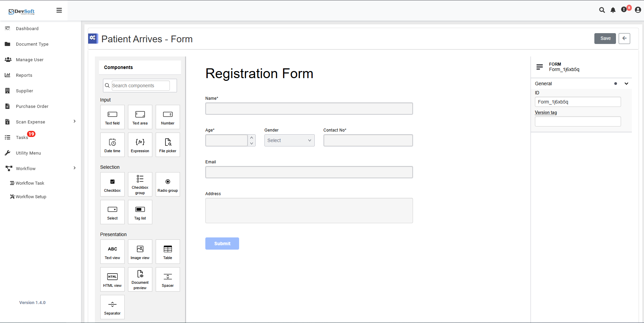644x323 pixels.
Task: Select the File picker component
Action: pyautogui.click(x=168, y=145)
